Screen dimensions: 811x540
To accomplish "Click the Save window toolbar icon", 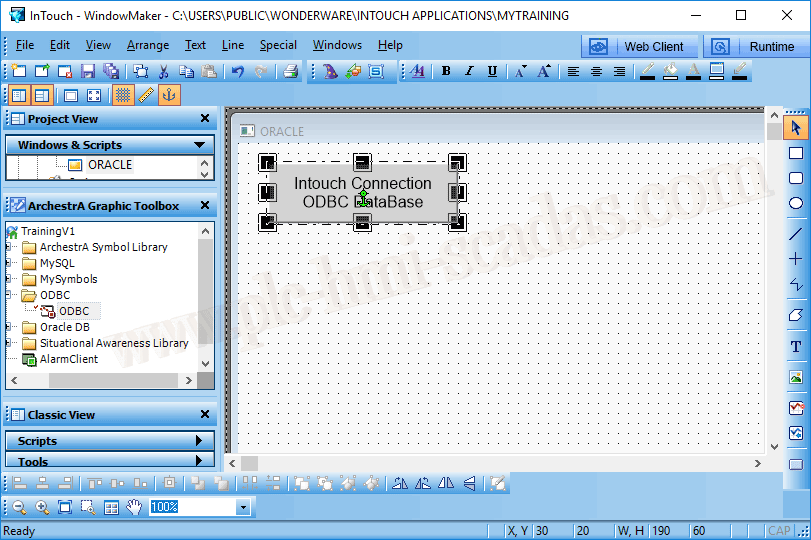I will [88, 71].
